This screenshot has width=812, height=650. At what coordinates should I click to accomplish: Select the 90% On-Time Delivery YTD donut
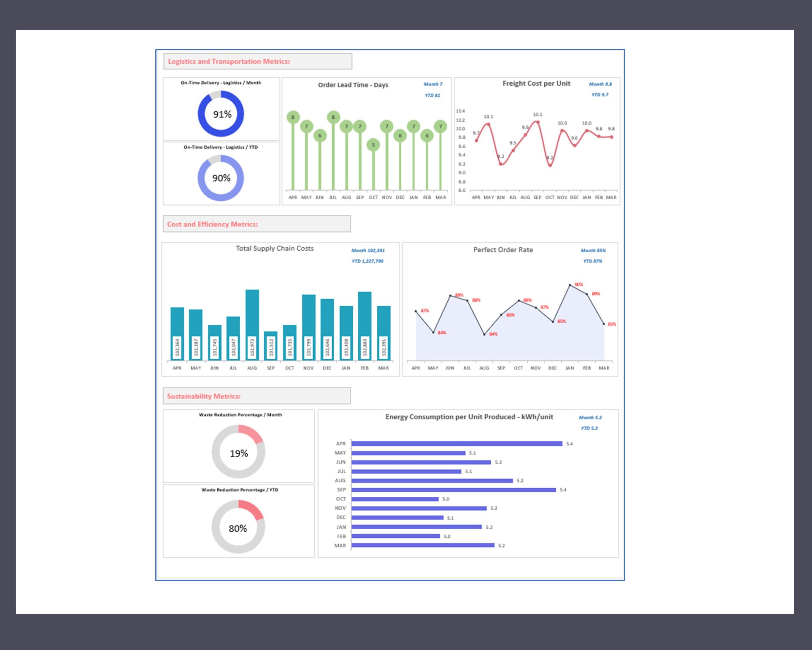(221, 178)
